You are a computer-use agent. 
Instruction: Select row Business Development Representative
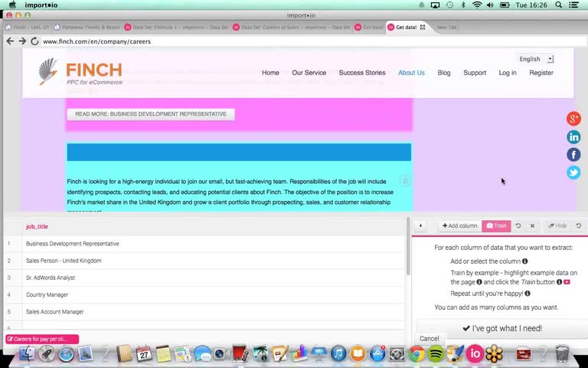[205, 244]
